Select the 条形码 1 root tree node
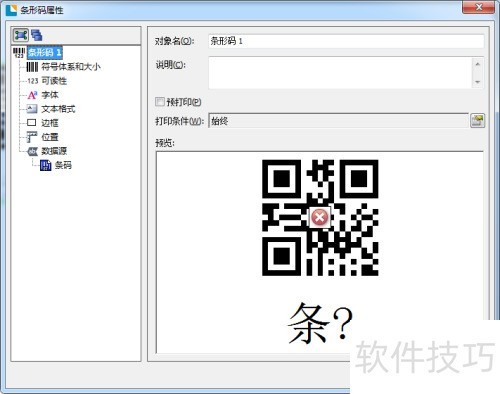The width and height of the screenshot is (500, 394). pyautogui.click(x=44, y=52)
